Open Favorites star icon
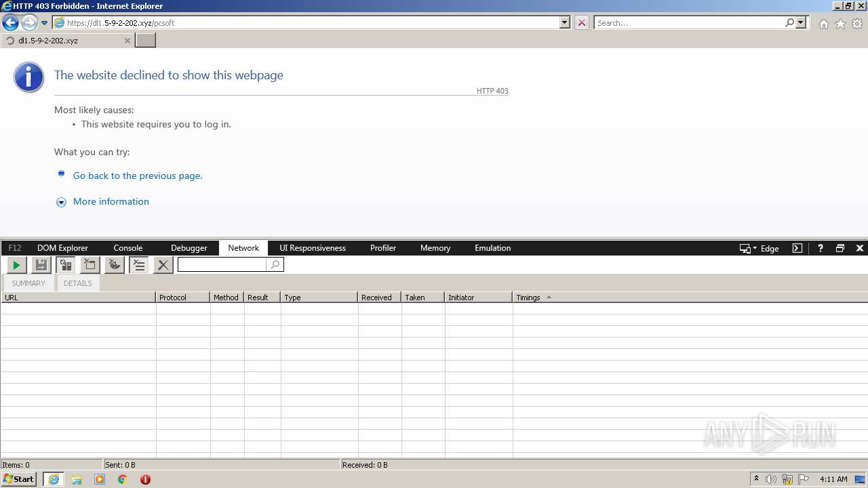 click(840, 24)
